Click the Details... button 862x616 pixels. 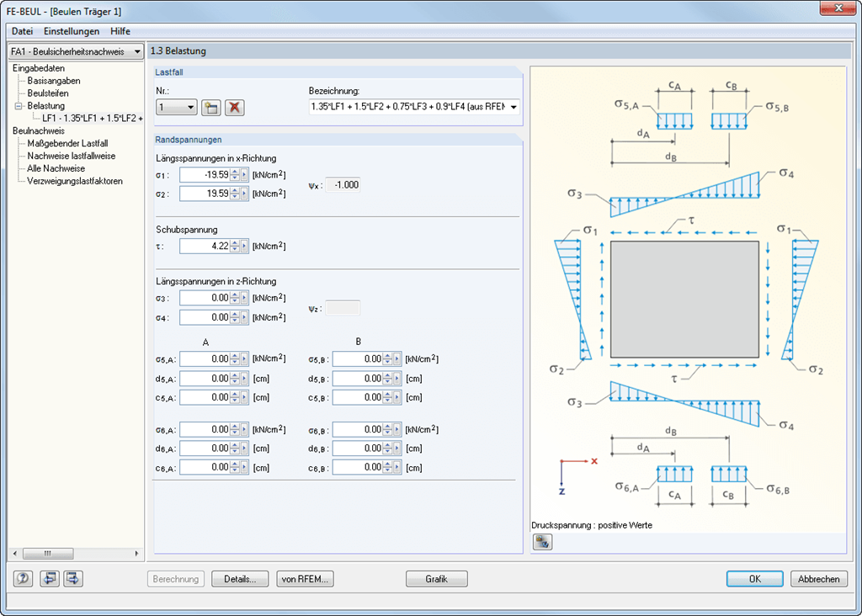pos(240,579)
